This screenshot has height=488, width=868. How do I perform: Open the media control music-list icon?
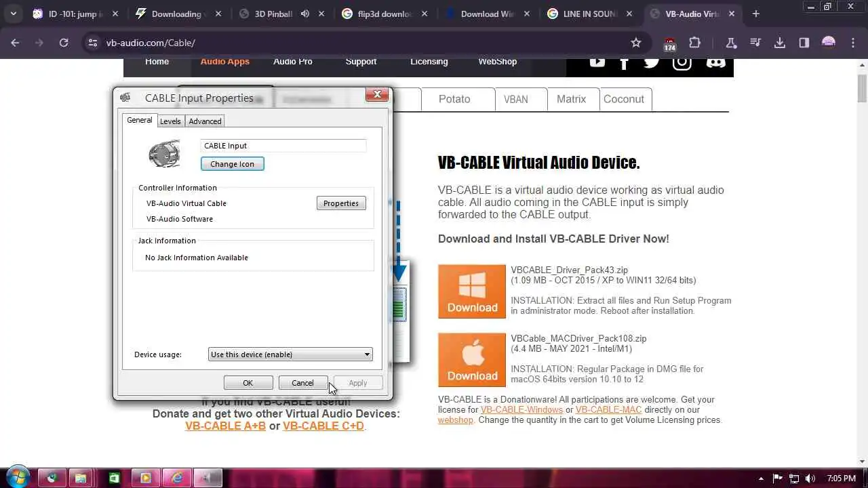click(x=755, y=43)
